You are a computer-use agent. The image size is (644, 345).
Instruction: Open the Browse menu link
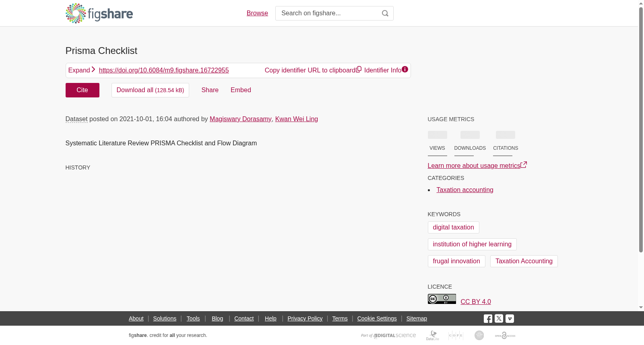257,13
